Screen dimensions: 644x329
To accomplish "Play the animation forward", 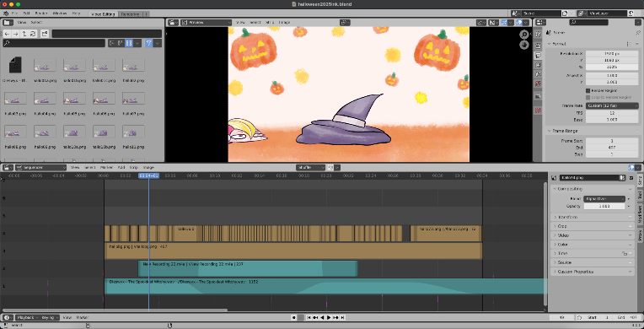I will pos(329,317).
